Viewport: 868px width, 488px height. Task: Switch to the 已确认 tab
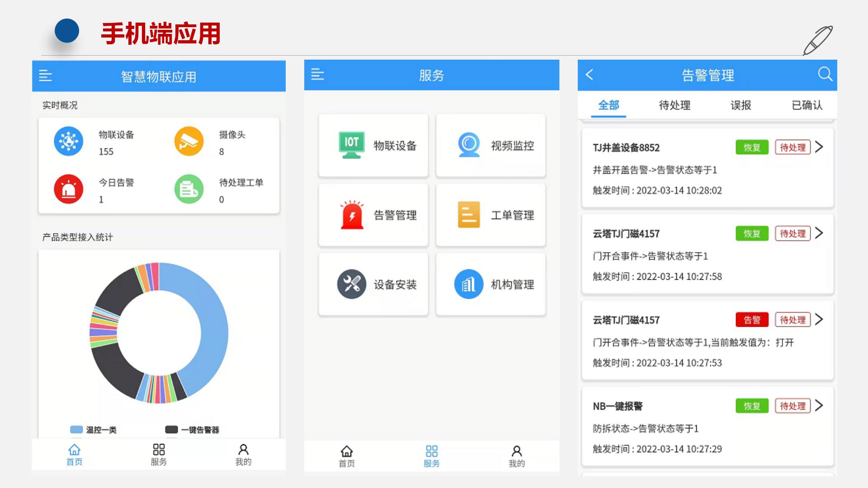coord(807,105)
